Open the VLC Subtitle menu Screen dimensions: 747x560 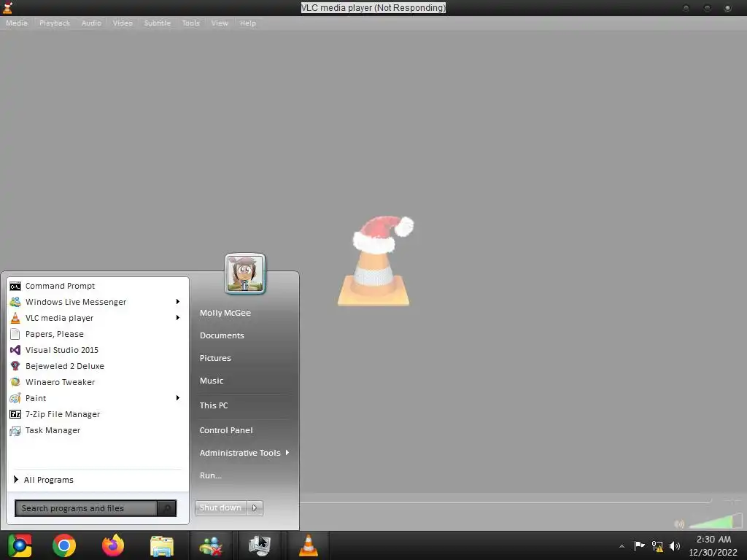(158, 23)
